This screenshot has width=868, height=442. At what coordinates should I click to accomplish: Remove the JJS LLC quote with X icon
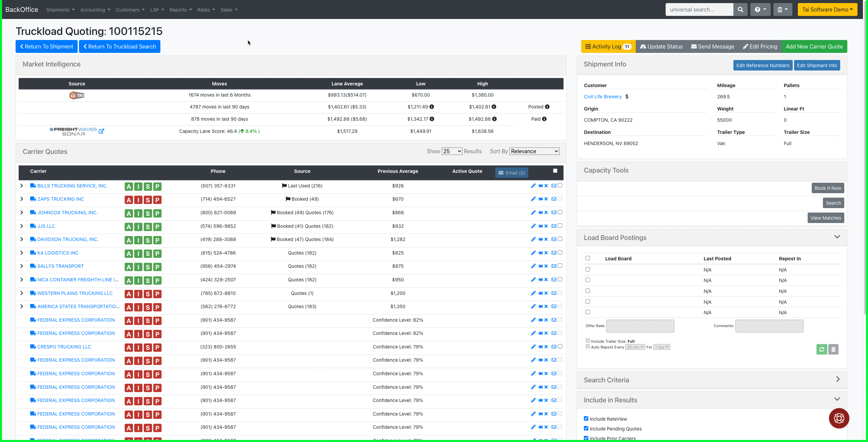pos(546,226)
